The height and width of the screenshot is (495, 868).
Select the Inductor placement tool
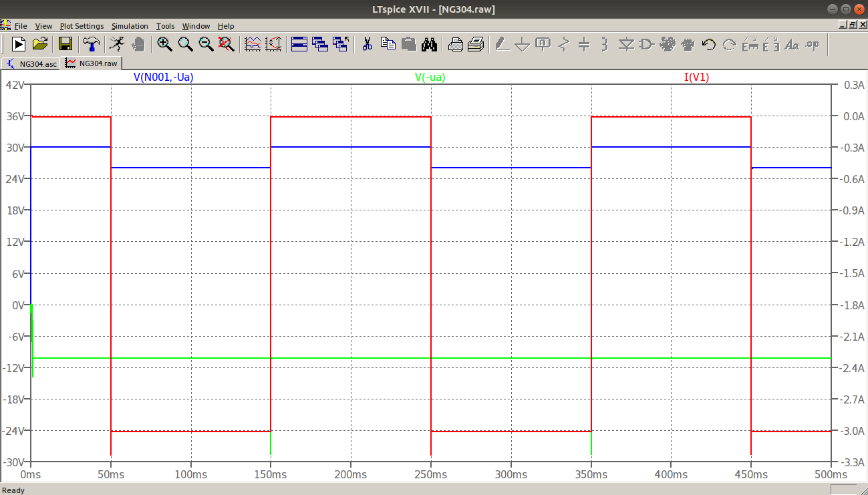point(605,44)
